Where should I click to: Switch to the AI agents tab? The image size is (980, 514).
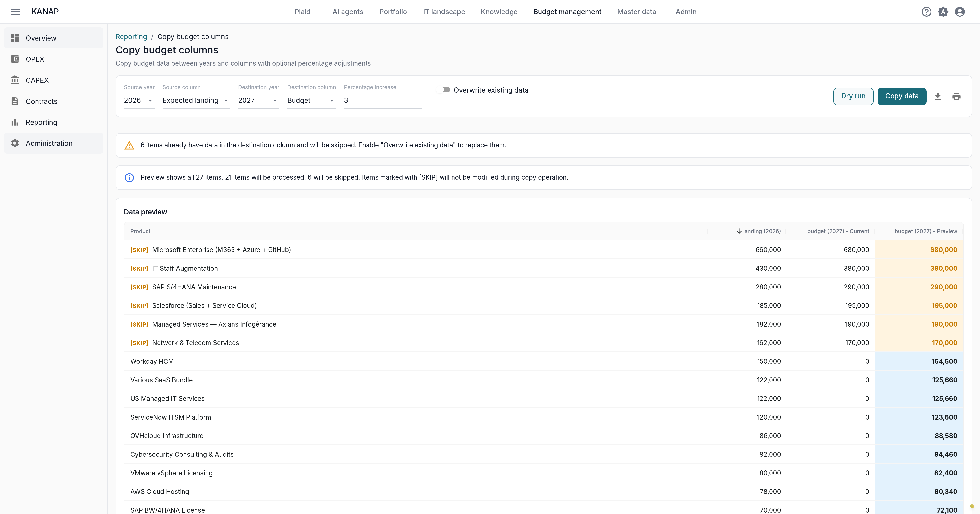click(x=348, y=12)
